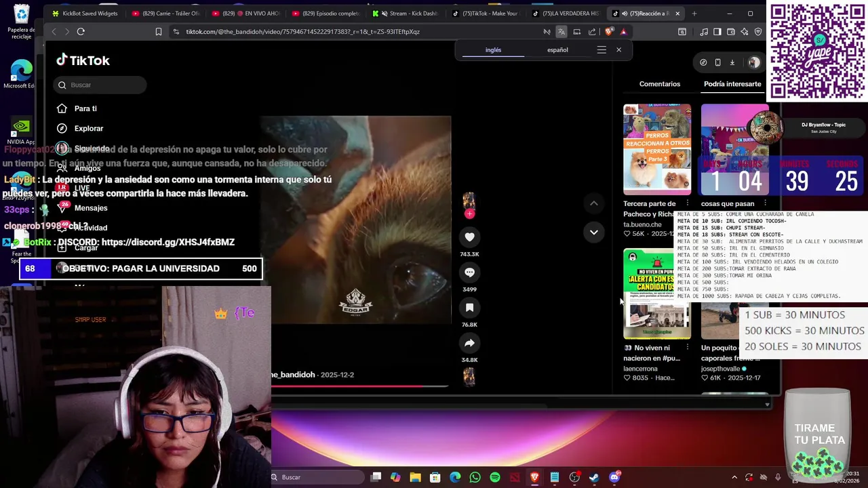868x488 pixels.
Task: Open OBS Studio from taskbar
Action: point(574,477)
